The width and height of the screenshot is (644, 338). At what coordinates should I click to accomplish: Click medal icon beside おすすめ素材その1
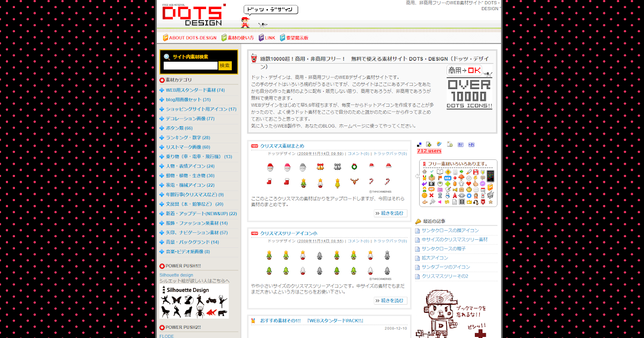pyautogui.click(x=253, y=320)
